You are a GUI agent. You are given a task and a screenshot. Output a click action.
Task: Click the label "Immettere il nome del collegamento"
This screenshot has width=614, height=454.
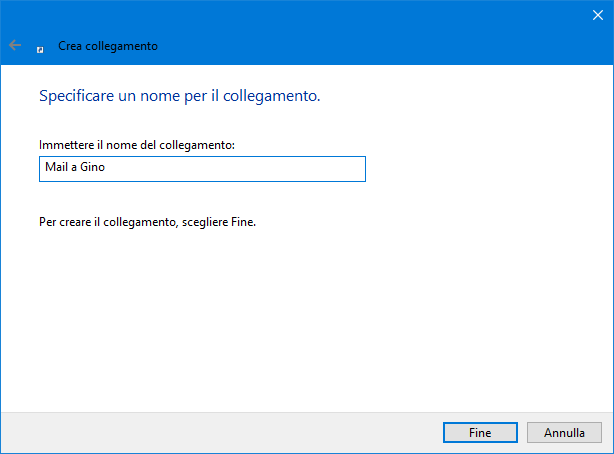pos(137,145)
